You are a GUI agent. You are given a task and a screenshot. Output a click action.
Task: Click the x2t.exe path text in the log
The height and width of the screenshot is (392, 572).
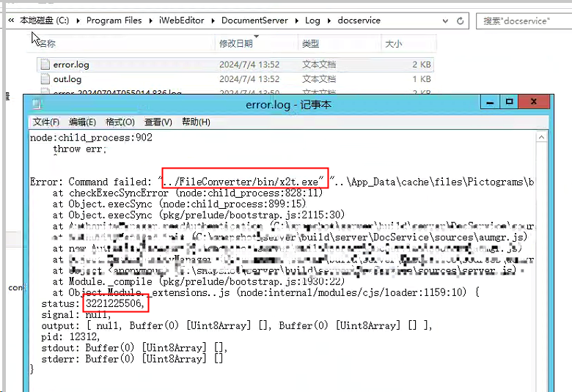(245, 182)
